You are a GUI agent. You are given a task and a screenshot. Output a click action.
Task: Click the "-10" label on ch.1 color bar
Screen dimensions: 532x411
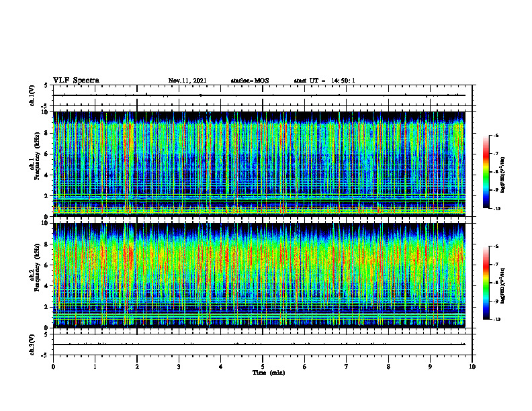coord(496,209)
